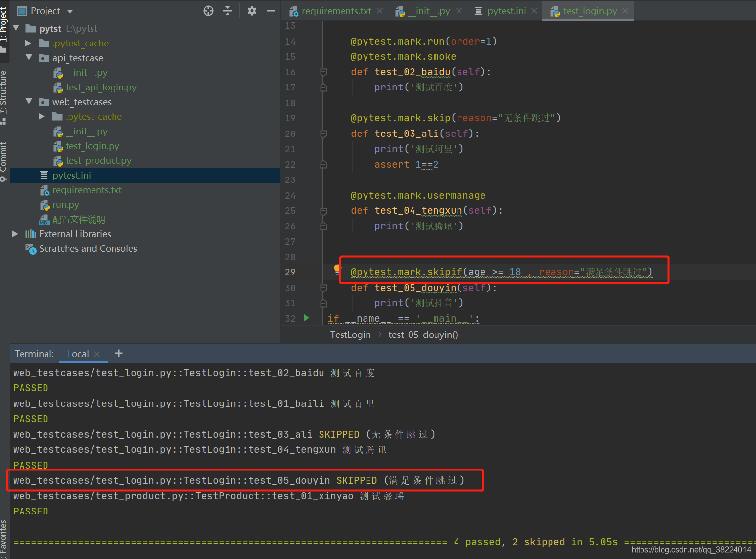This screenshot has height=559, width=756.
Task: Click the '4 passed, 2 skipped' summary
Action: pos(535,542)
